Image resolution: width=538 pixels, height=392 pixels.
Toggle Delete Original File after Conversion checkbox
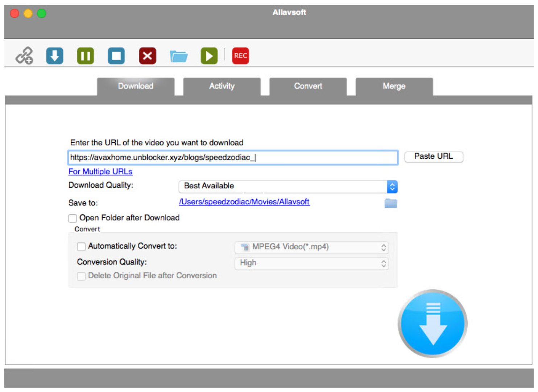(x=81, y=276)
